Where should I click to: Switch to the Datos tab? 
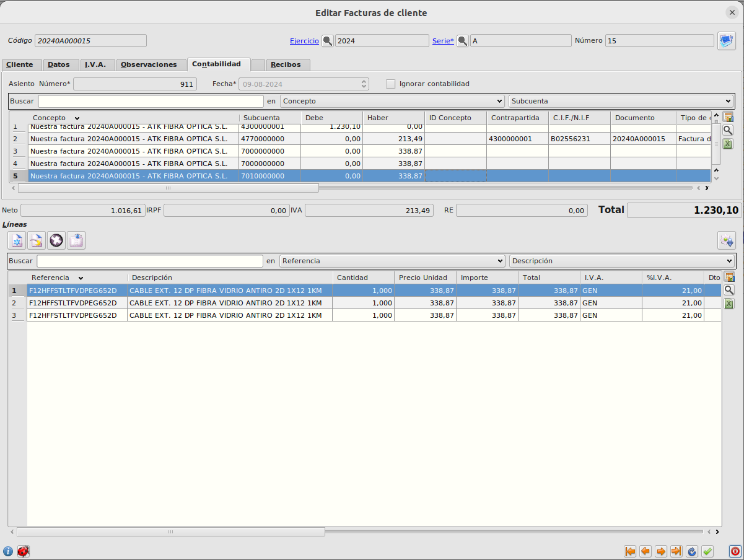pyautogui.click(x=59, y=64)
